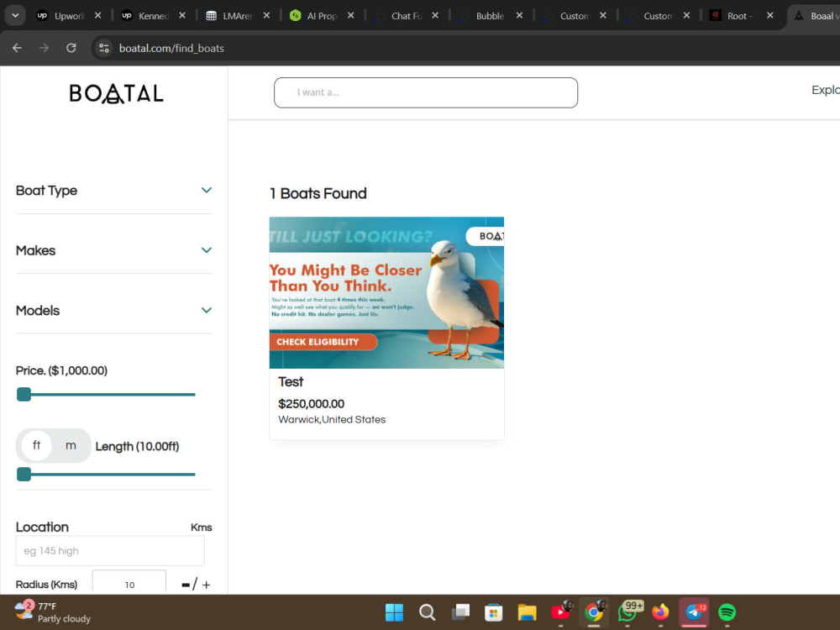Open the Test boat listing image

pyautogui.click(x=386, y=292)
